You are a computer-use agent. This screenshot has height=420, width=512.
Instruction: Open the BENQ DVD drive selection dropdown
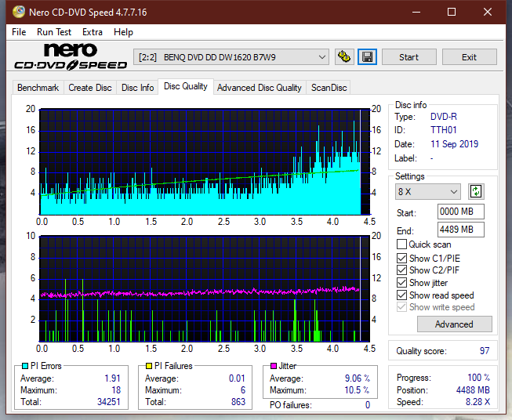231,57
